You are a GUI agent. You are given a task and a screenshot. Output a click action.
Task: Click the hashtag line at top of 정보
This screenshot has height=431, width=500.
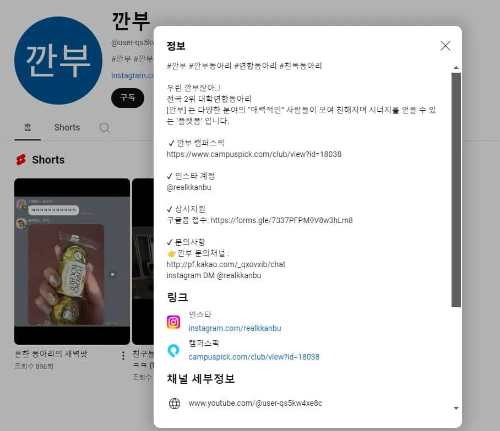(x=244, y=66)
